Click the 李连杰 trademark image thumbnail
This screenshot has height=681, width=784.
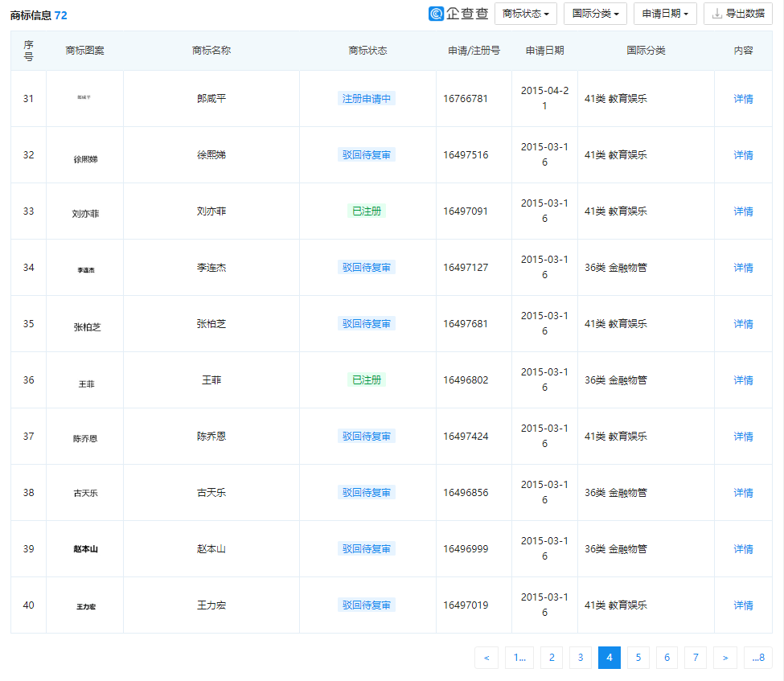pyautogui.click(x=86, y=270)
